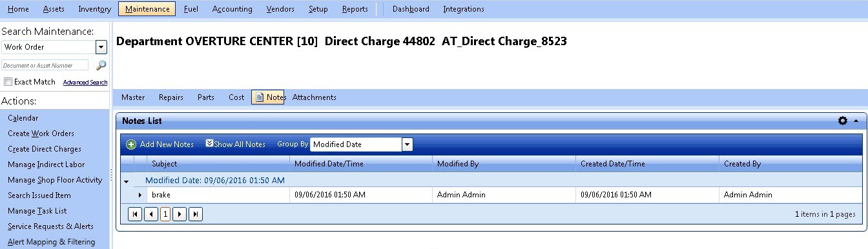Expand the brake note row
The width and height of the screenshot is (868, 249).
pyautogui.click(x=140, y=195)
